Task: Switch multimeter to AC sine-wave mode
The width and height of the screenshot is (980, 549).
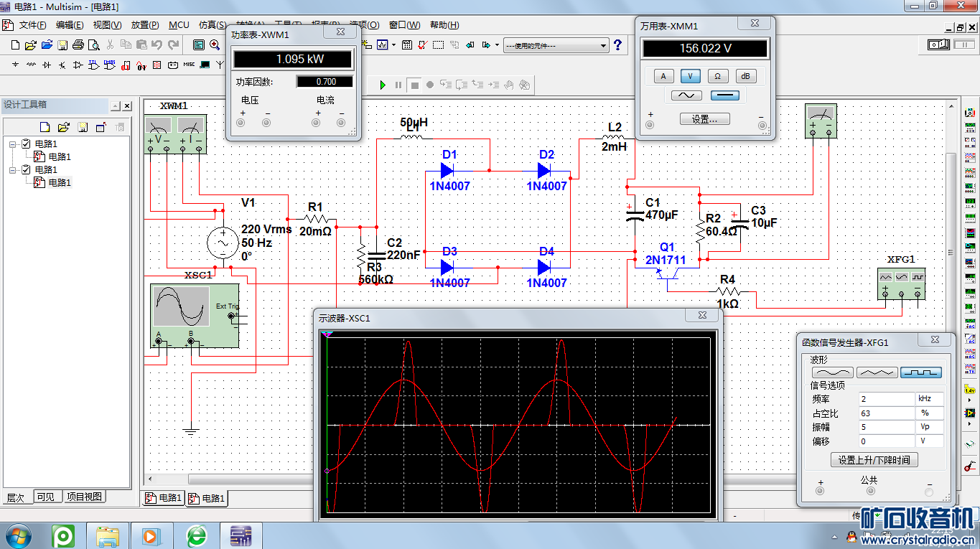Action: (686, 95)
